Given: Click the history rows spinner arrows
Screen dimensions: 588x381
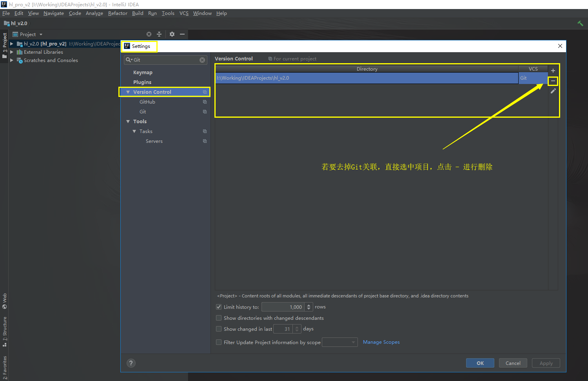Looking at the screenshot, I should [309, 307].
